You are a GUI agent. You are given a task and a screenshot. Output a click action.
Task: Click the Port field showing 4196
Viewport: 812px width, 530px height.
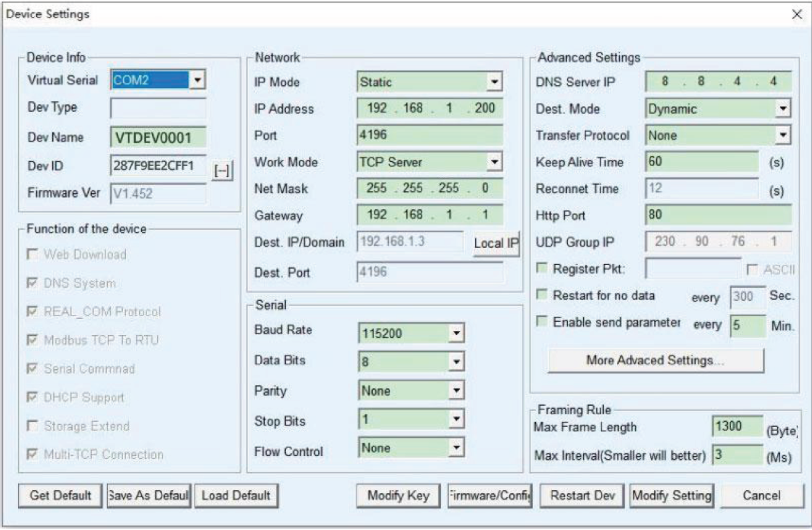[430, 134]
